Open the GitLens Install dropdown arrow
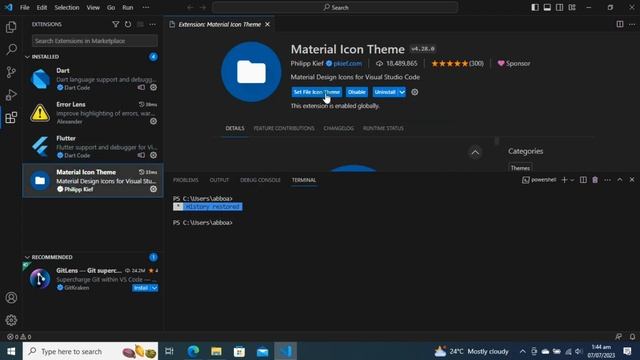The image size is (640, 360). pyautogui.click(x=154, y=288)
